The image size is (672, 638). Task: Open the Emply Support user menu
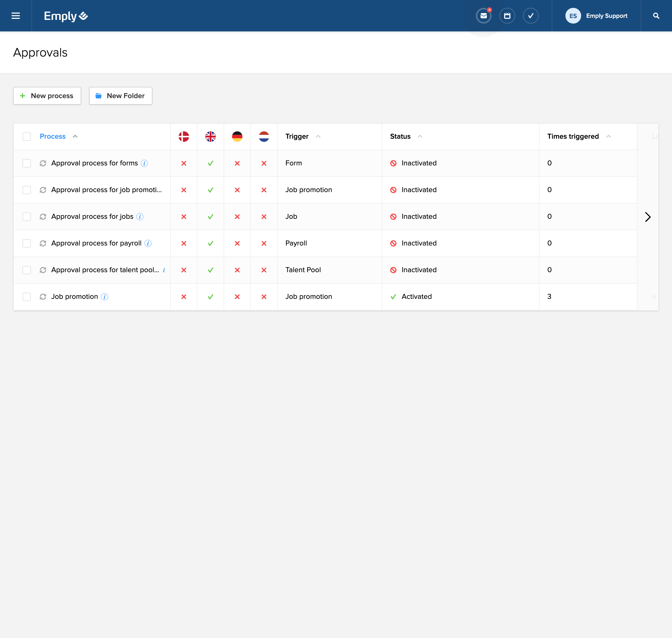click(x=597, y=16)
